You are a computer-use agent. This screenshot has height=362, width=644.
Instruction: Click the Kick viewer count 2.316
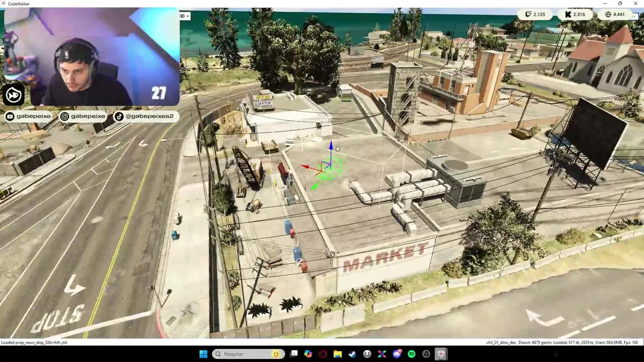(x=575, y=14)
